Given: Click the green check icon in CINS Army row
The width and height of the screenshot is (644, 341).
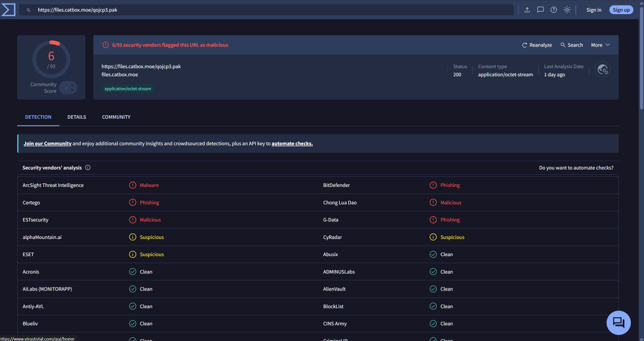Looking at the screenshot, I should pyautogui.click(x=433, y=324).
